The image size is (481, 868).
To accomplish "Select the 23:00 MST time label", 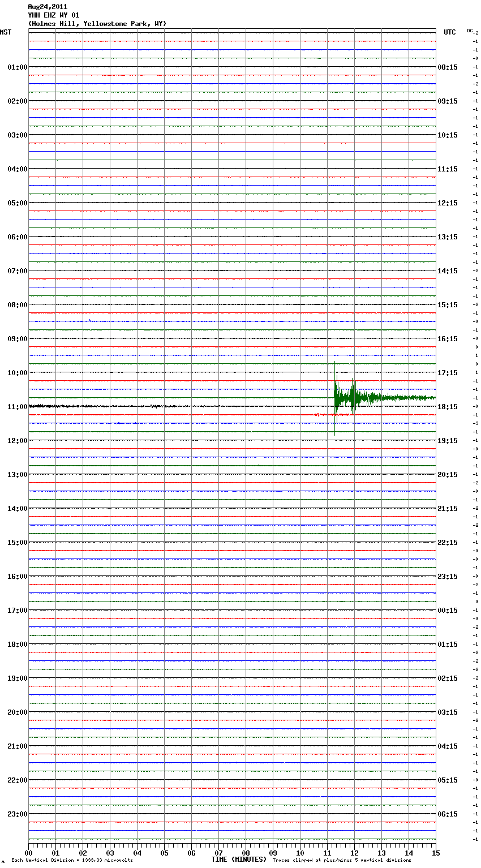I will pos(18,814).
